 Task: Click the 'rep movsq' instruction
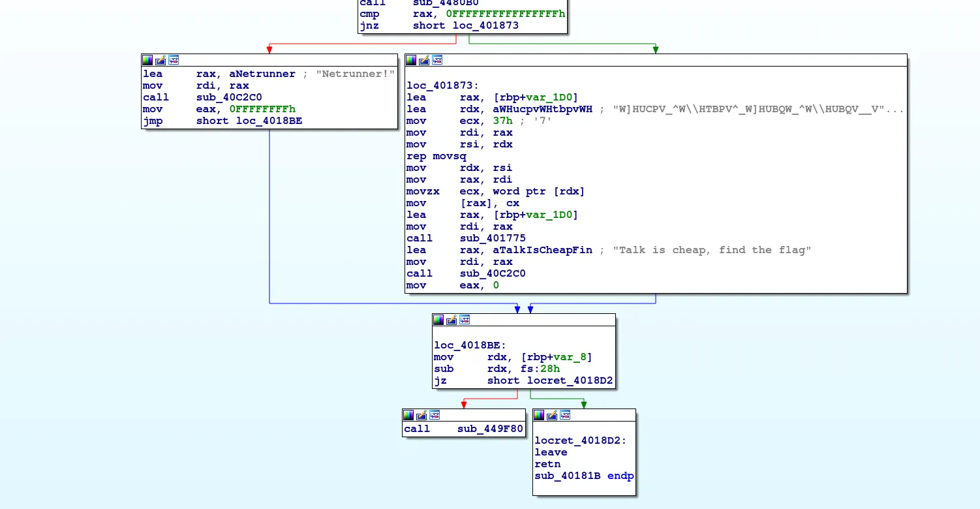point(436,156)
